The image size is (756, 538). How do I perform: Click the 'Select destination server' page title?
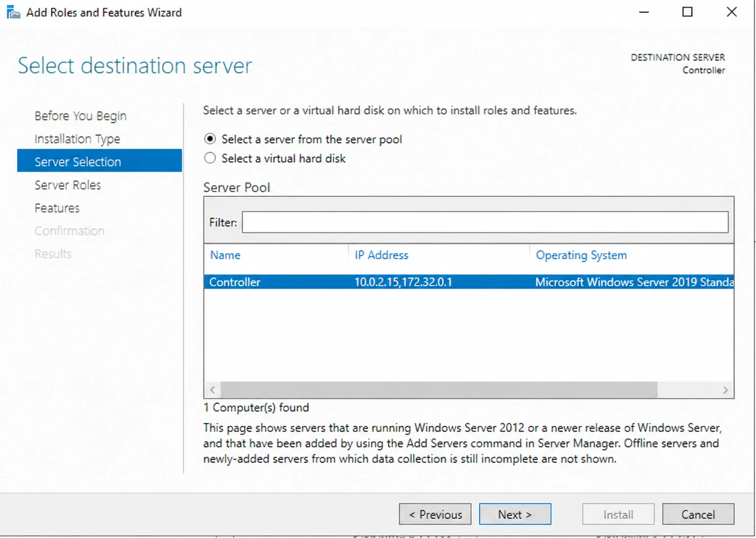(135, 66)
